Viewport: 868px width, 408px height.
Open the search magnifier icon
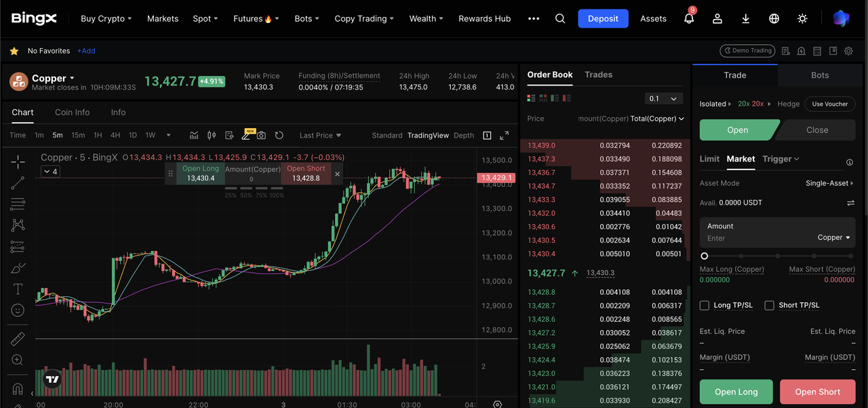tap(560, 19)
